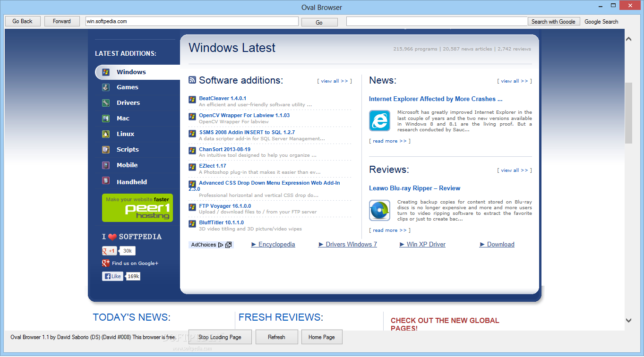Open view all link for News
Image resolution: width=644 pixels, height=357 pixels.
pyautogui.click(x=515, y=81)
